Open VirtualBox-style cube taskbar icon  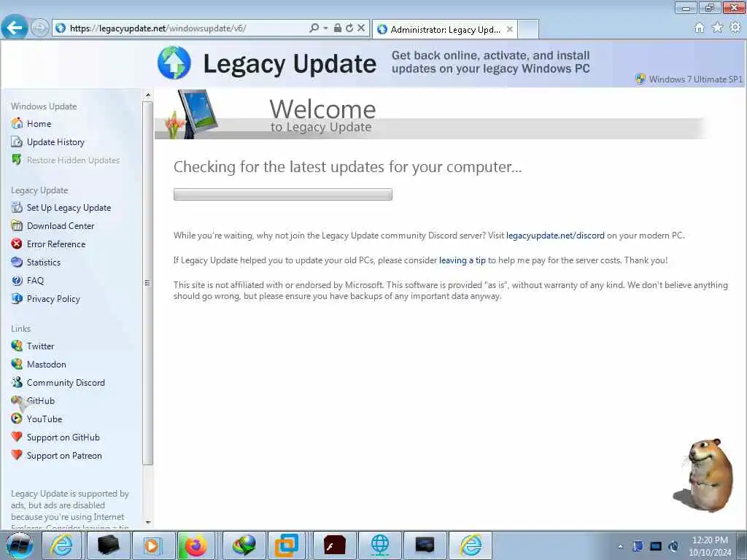[x=287, y=545]
